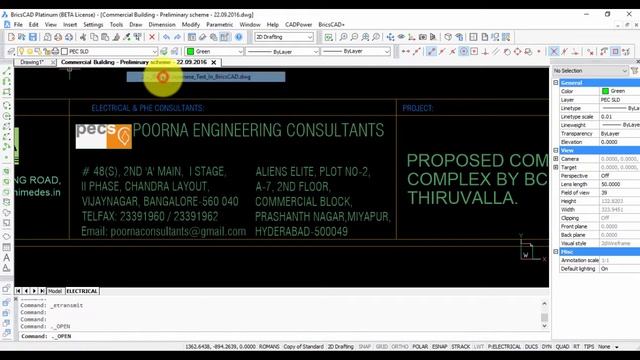Screen dimensions: 640x360
Task: Toggle ORTHO mode in the status bar
Action: click(x=400, y=347)
